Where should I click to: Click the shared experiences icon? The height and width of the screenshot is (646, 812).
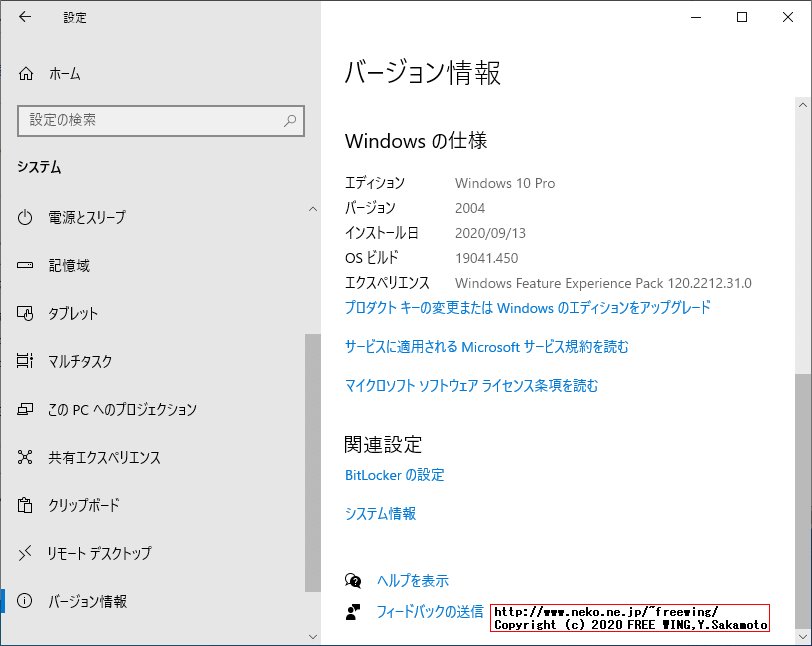[25, 457]
